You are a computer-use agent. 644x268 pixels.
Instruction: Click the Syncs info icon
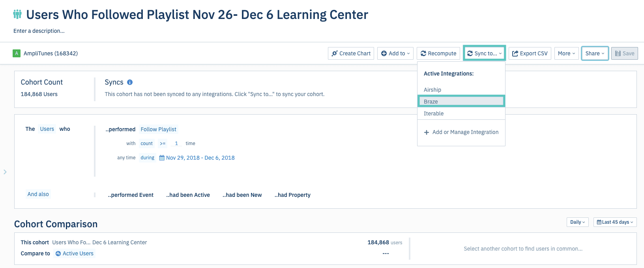130,82
